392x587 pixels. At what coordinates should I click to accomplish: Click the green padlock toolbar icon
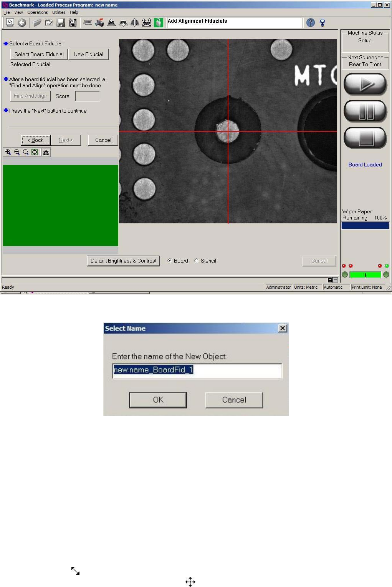(x=158, y=23)
